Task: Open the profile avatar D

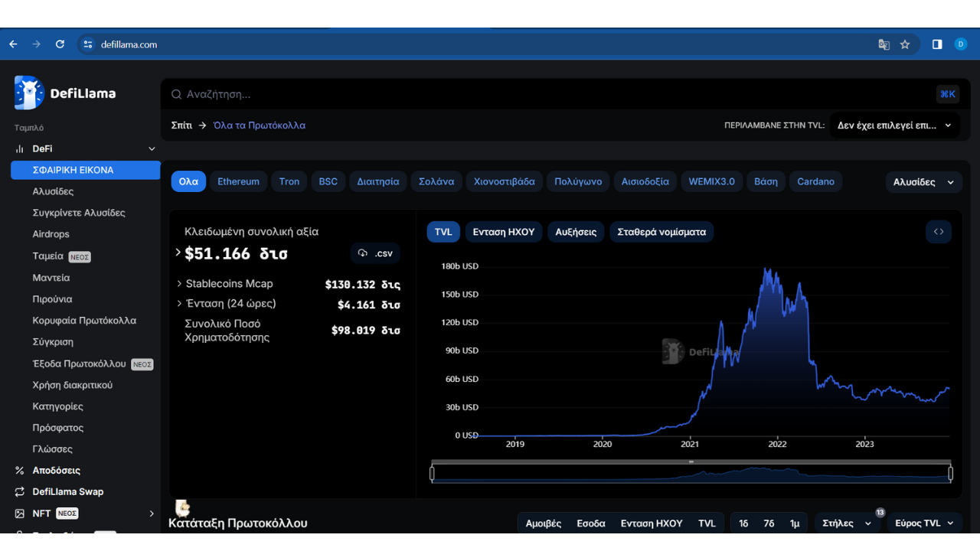Action: (961, 44)
